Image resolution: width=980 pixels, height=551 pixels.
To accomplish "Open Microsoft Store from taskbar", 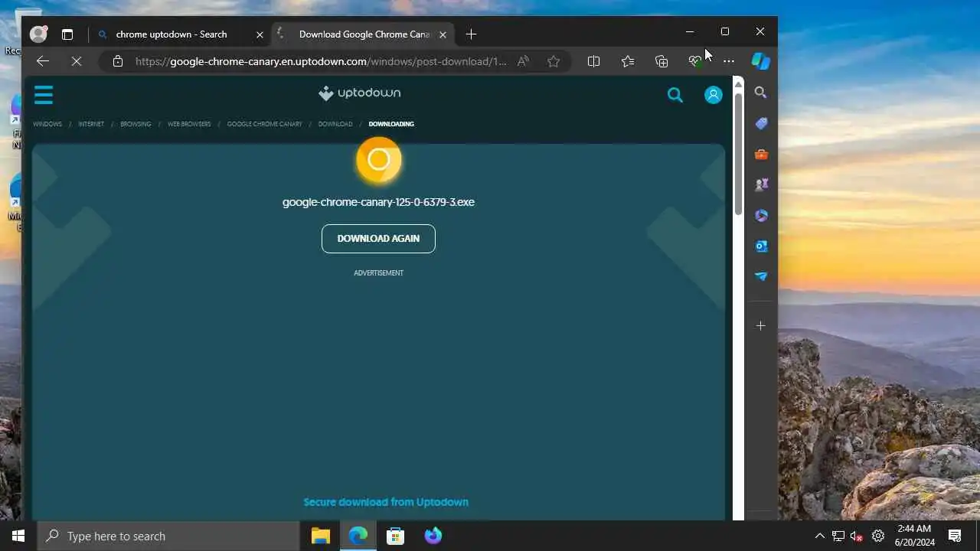I will [395, 536].
